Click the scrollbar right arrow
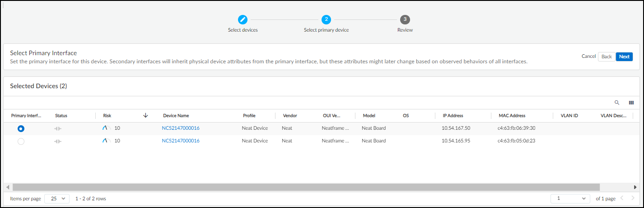The height and width of the screenshot is (208, 644). [x=636, y=187]
